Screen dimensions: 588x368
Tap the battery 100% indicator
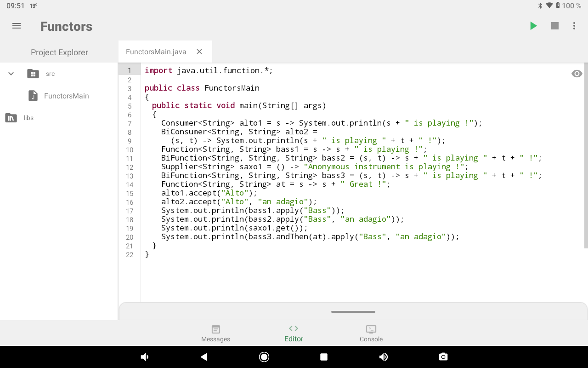[x=568, y=6]
